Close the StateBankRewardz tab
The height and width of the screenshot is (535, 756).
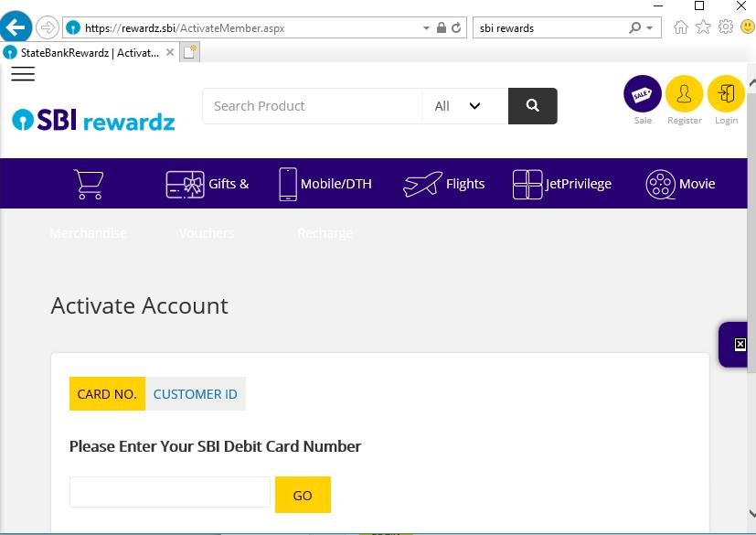click(170, 52)
